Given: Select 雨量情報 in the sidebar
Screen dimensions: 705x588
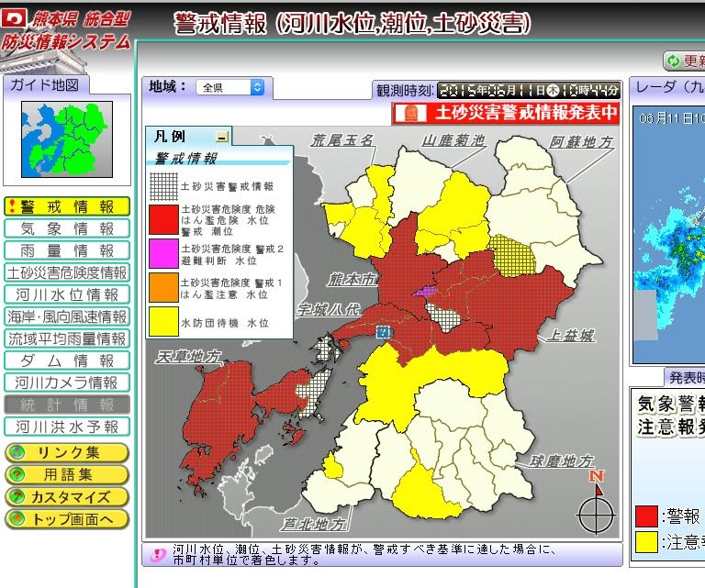Looking at the screenshot, I should pos(67,250).
